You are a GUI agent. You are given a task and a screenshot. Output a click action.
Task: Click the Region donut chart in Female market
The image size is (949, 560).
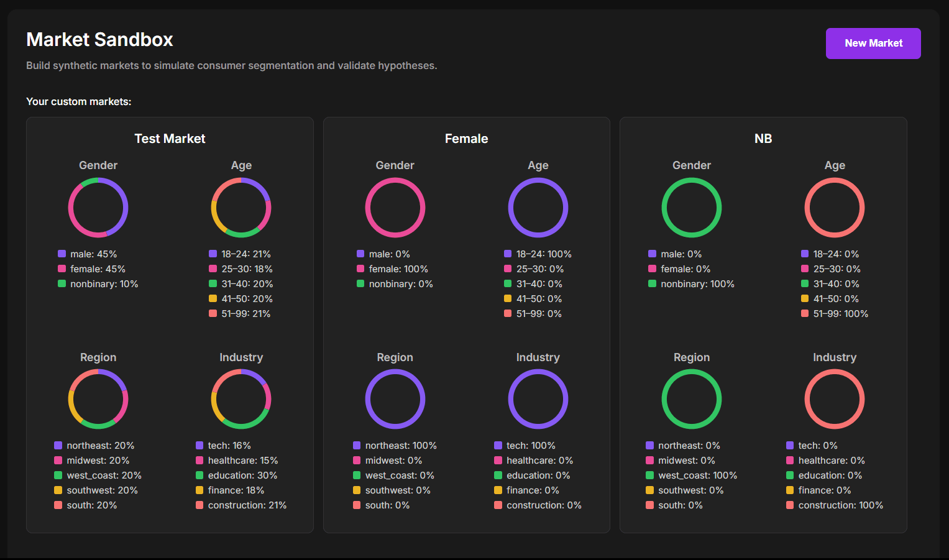pos(395,398)
